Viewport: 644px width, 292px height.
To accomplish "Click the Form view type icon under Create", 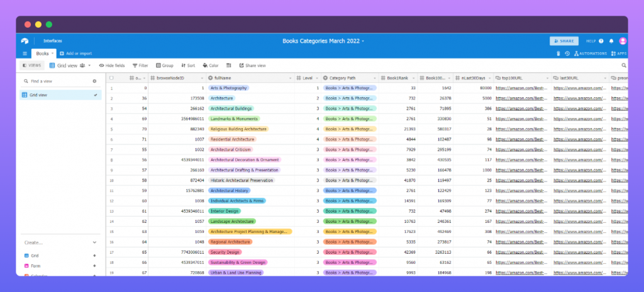I will click(x=26, y=266).
